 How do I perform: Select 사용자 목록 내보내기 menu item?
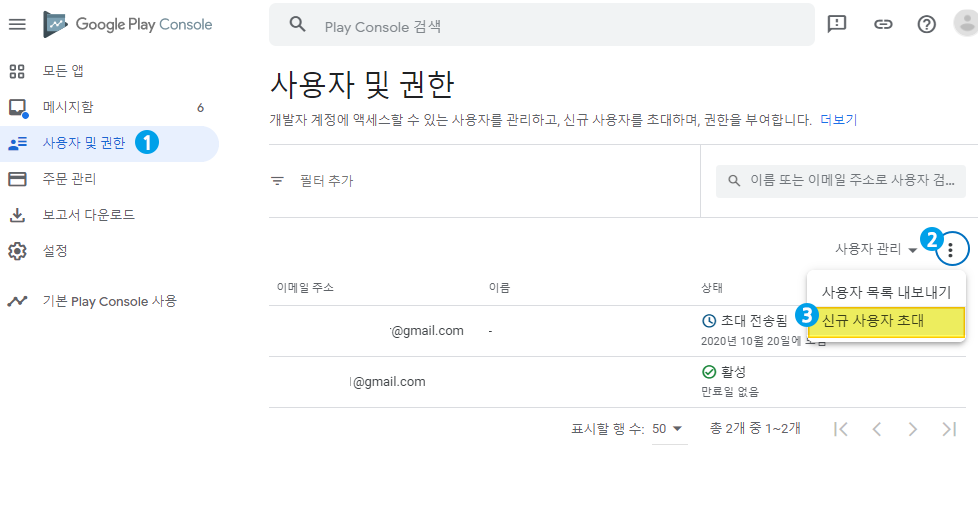pos(886,292)
